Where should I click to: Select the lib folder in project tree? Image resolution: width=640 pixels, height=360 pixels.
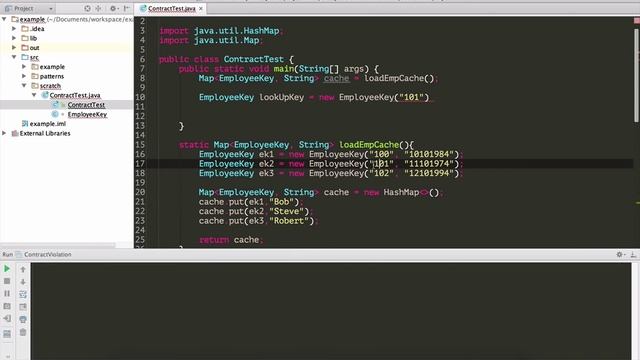(x=33, y=38)
